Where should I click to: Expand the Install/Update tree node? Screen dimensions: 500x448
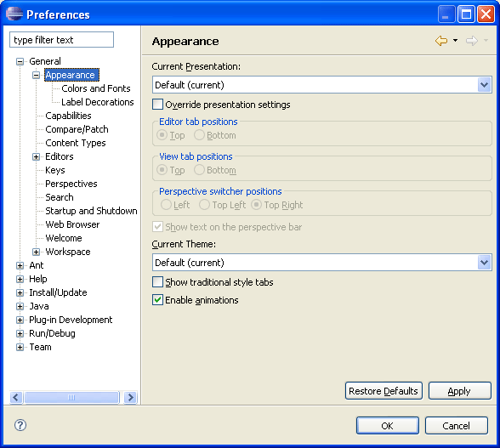click(x=20, y=292)
